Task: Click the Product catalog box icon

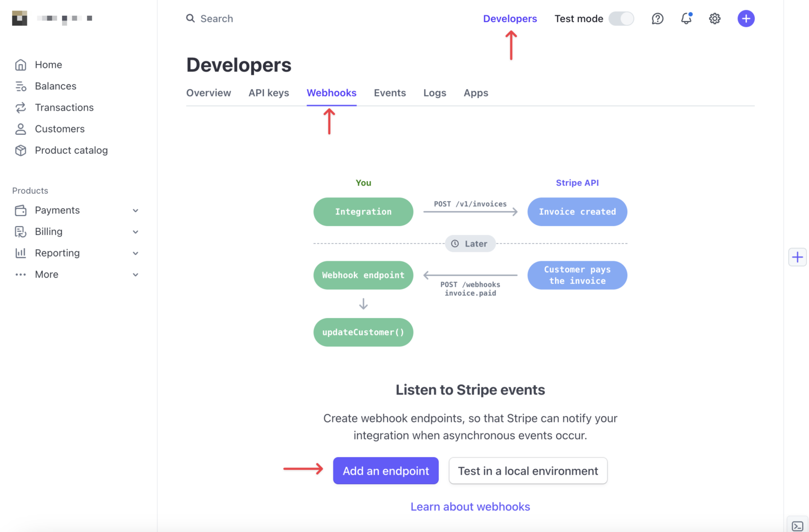Action: point(21,151)
